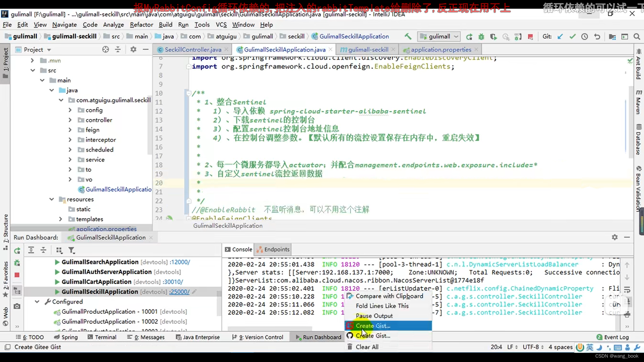Click the Group By icon in Run Dashboard

pos(59,250)
